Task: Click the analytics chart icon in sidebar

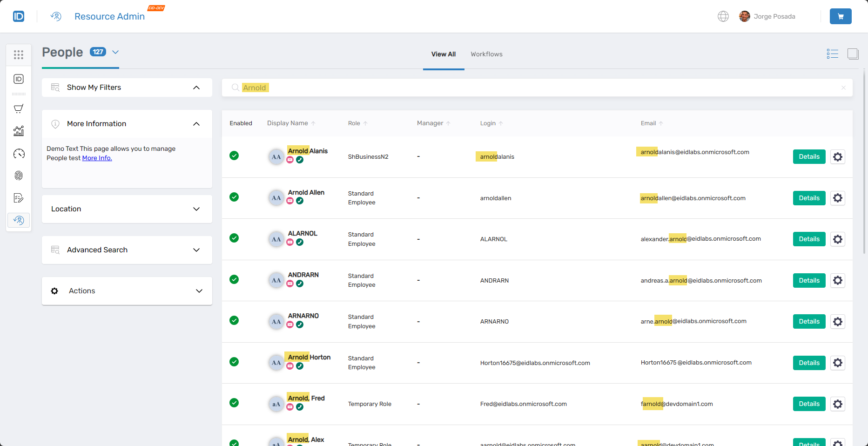Action: [x=19, y=131]
